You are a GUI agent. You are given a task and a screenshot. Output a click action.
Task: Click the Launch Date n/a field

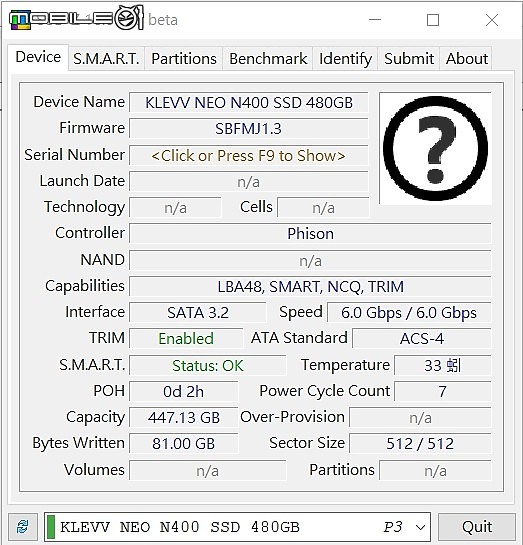pyautogui.click(x=248, y=182)
